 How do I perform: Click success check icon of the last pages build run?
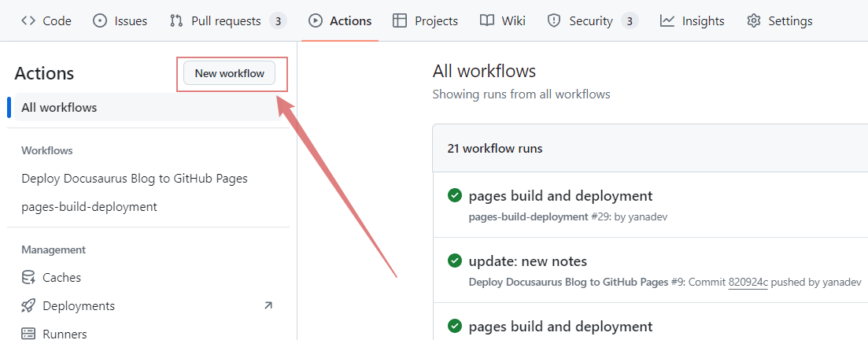[455, 326]
